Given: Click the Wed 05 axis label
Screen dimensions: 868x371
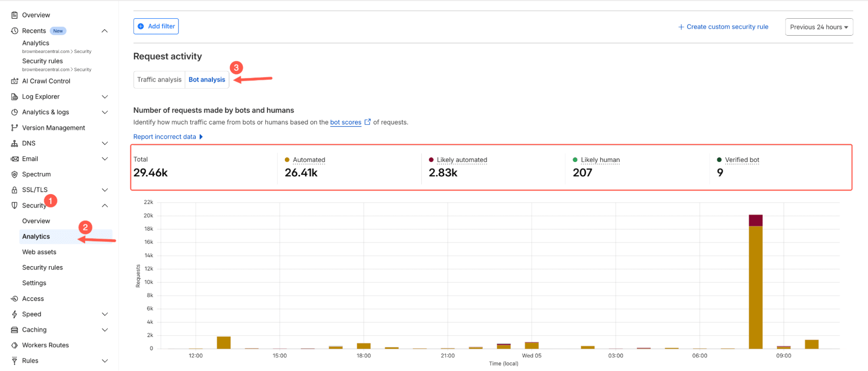Looking at the screenshot, I should 531,356.
